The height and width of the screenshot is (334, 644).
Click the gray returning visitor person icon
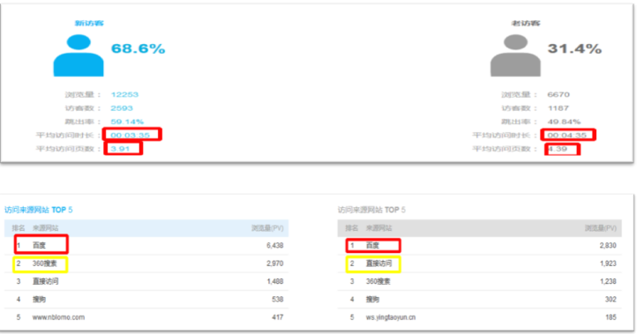(515, 56)
